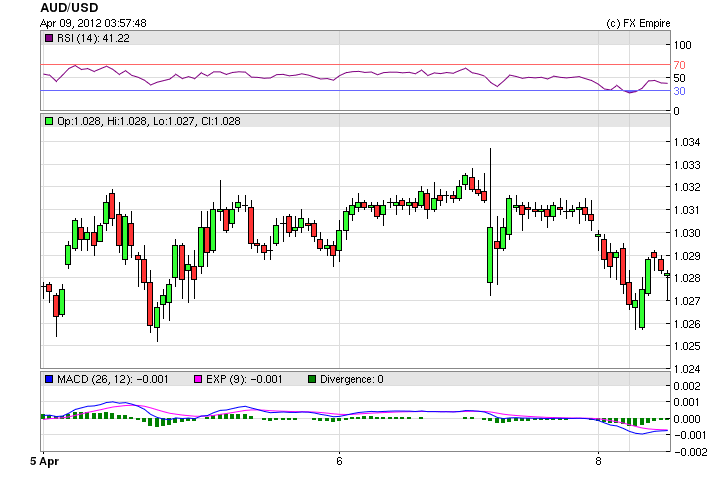Click the 1.031 price axis label
Viewport: 710px width, 487px height.
(x=687, y=210)
